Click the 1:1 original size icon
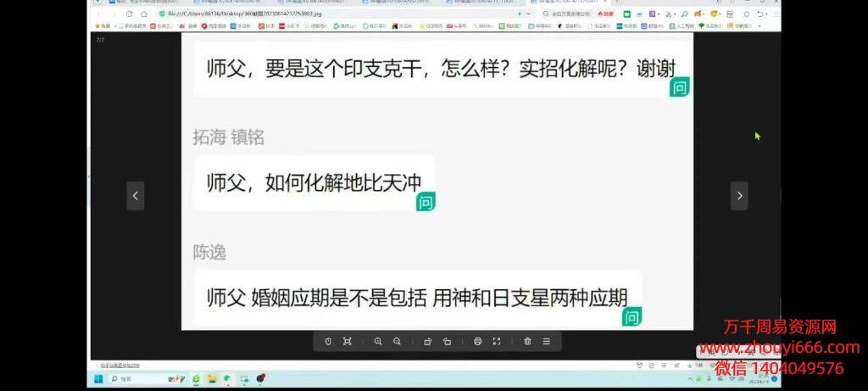 point(328,341)
